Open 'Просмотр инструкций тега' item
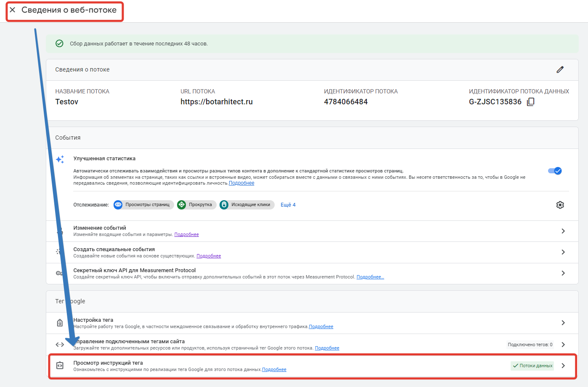 click(108, 363)
